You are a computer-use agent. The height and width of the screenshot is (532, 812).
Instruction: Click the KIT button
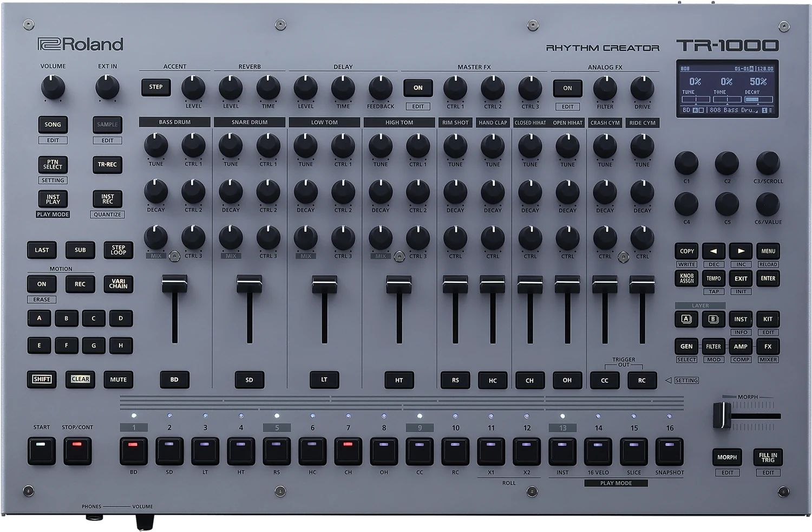click(x=768, y=319)
